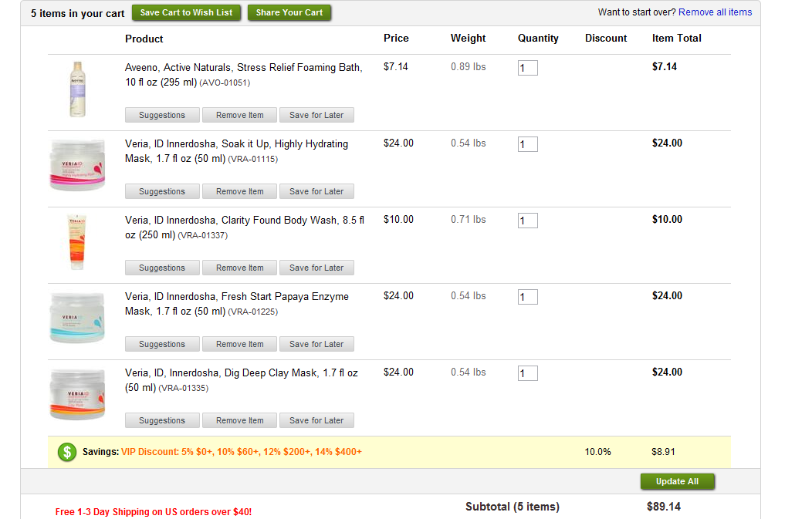Click the $8.91 savings amount
Screen dimensions: 812x519
click(x=663, y=452)
